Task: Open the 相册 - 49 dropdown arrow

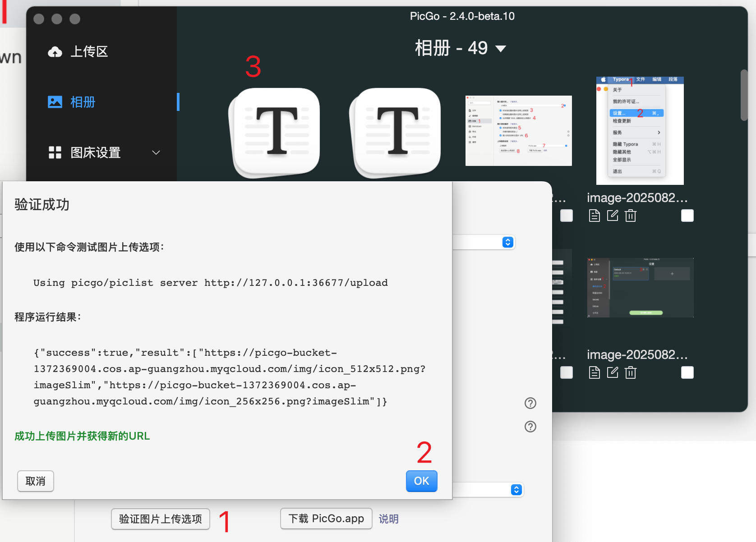Action: [x=501, y=49]
